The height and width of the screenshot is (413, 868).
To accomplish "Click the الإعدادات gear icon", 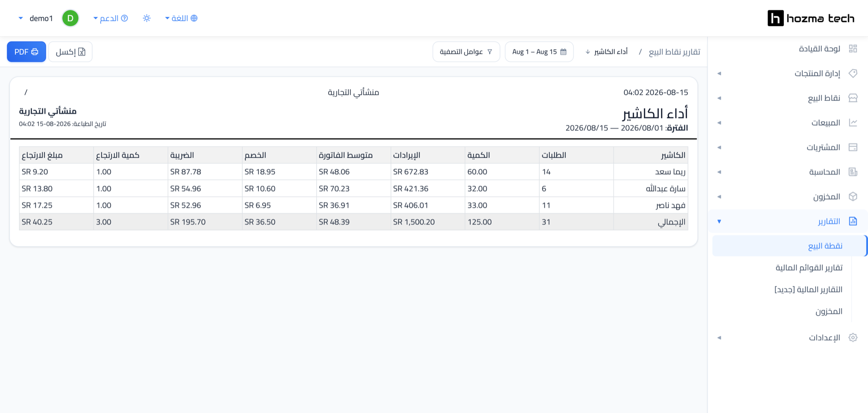I will point(853,338).
